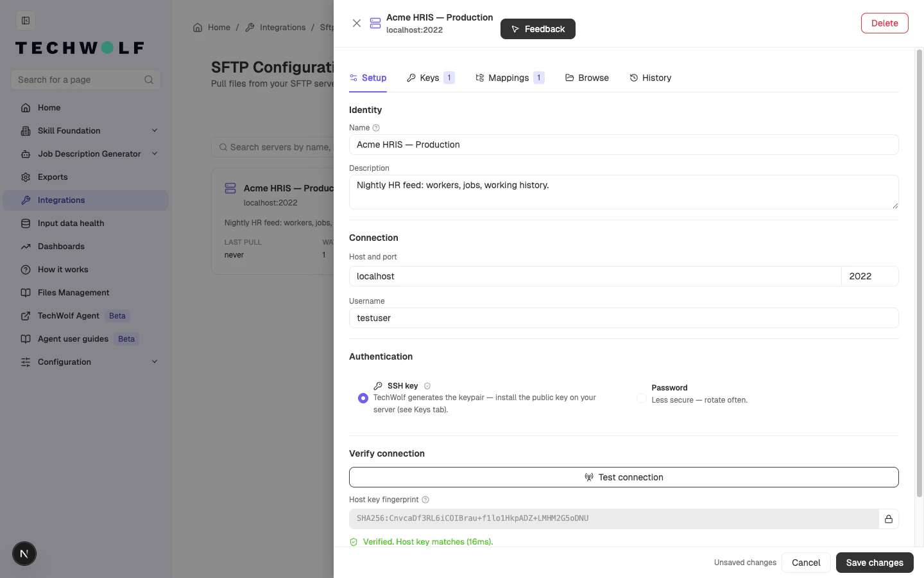924x578 pixels.
Task: Click the How it works question icon
Action: 26,270
